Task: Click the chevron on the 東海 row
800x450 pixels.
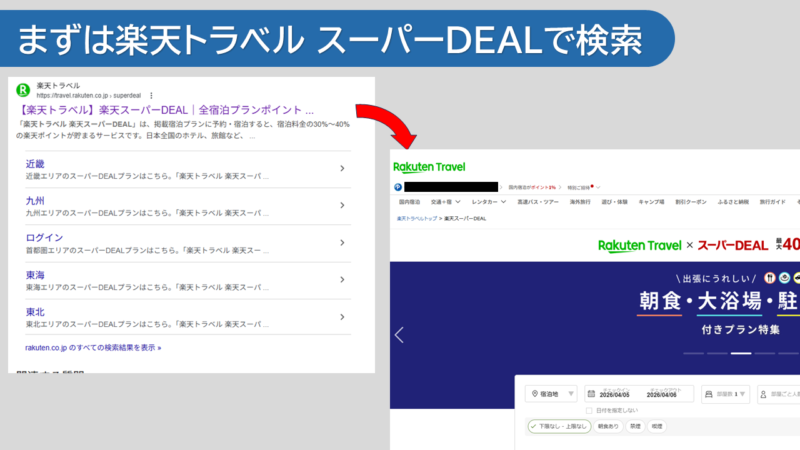Action: pyautogui.click(x=342, y=280)
